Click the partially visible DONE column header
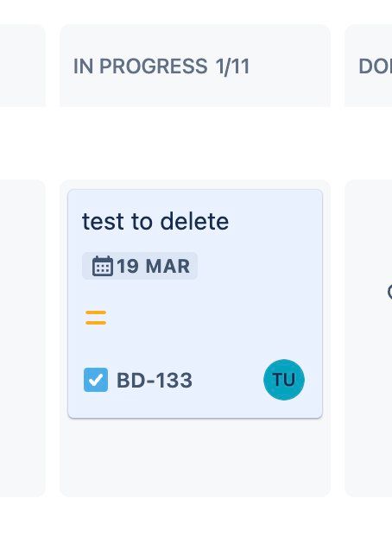Image resolution: width=392 pixels, height=549 pixels. point(375,66)
